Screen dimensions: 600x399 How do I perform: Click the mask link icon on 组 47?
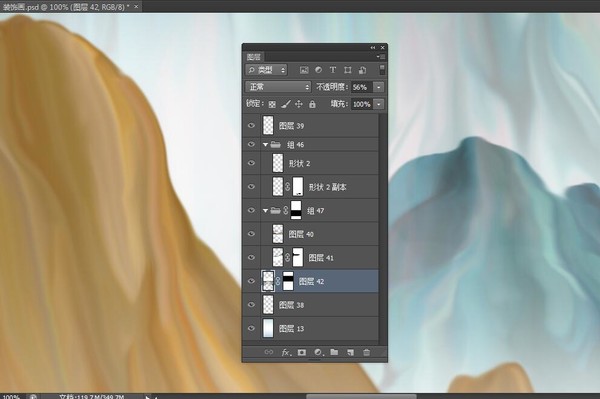click(286, 210)
